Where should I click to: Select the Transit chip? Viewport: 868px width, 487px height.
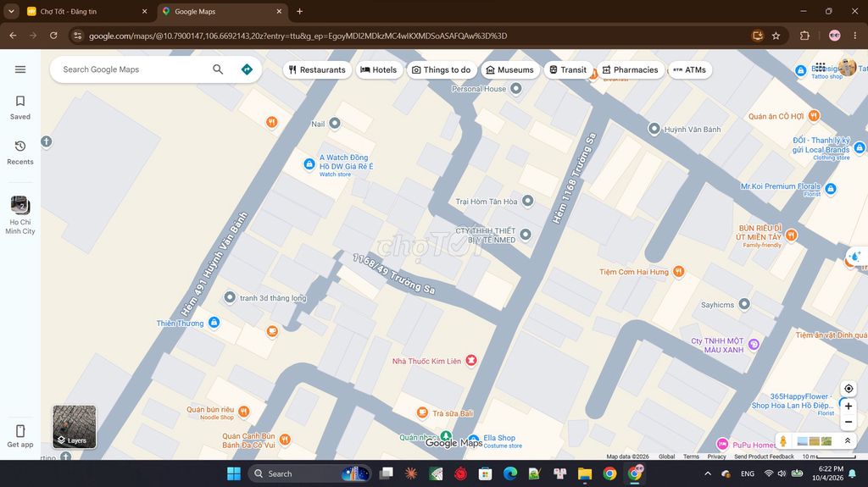pos(568,69)
